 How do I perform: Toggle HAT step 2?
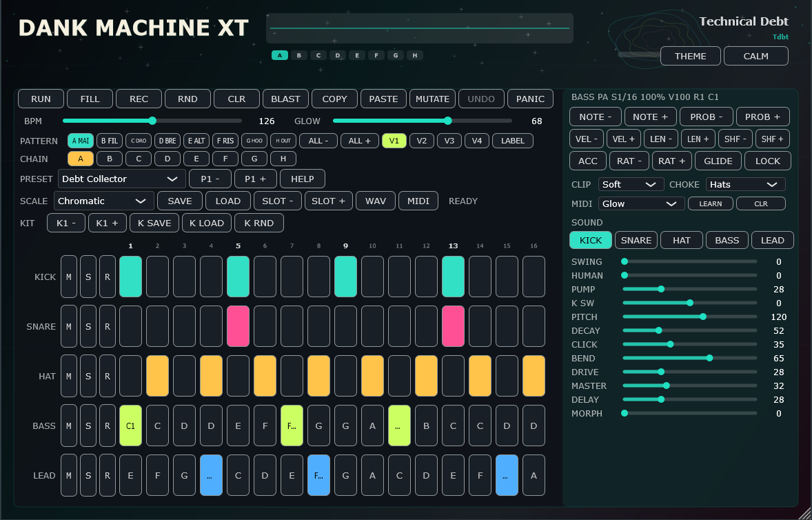click(x=157, y=376)
